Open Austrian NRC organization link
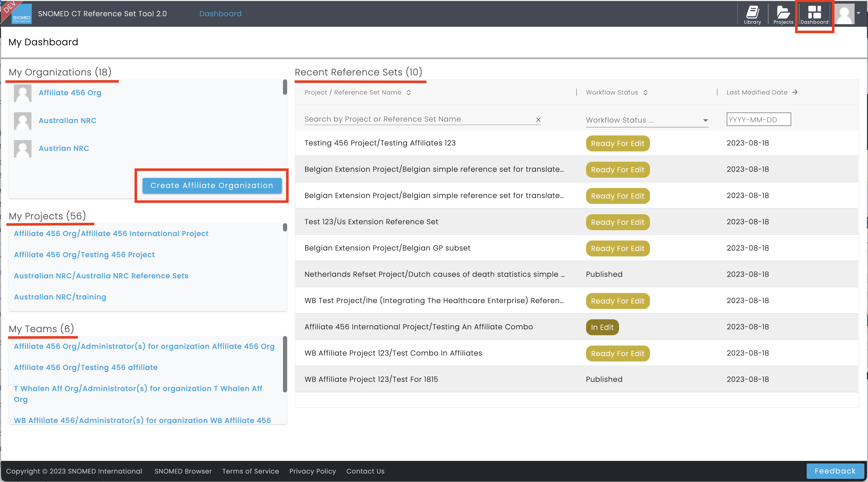868x482 pixels. click(x=64, y=149)
